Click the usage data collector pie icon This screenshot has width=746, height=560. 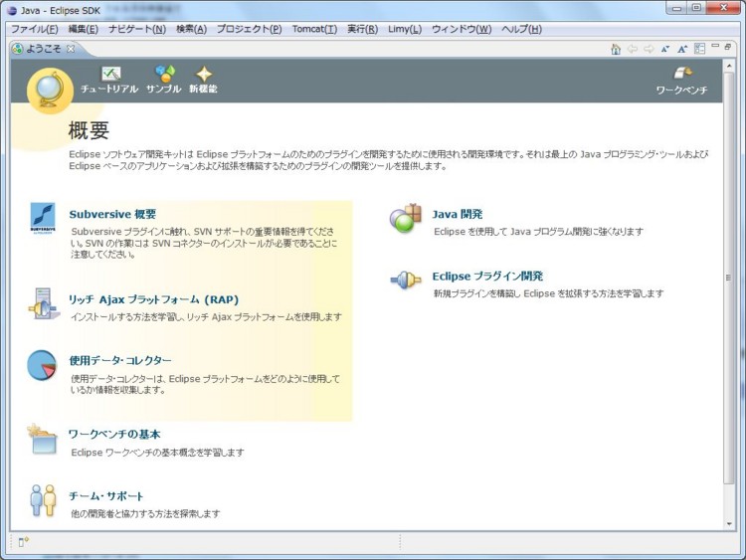coord(42,365)
